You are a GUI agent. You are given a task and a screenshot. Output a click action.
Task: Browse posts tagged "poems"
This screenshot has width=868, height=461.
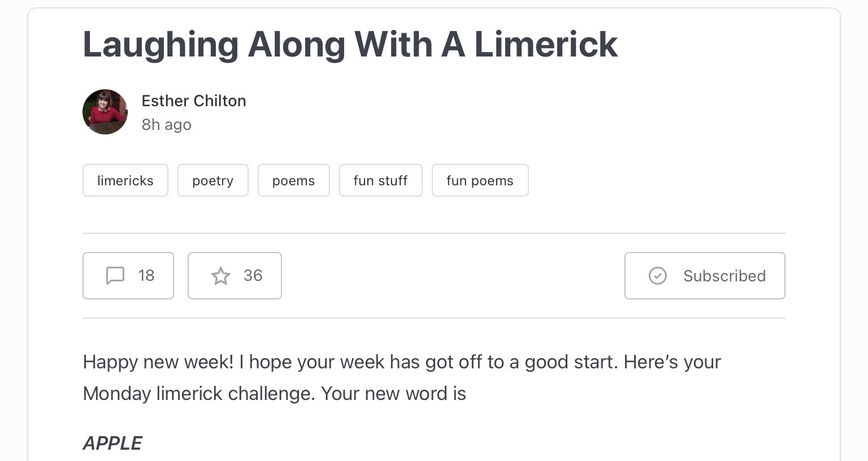point(293,181)
